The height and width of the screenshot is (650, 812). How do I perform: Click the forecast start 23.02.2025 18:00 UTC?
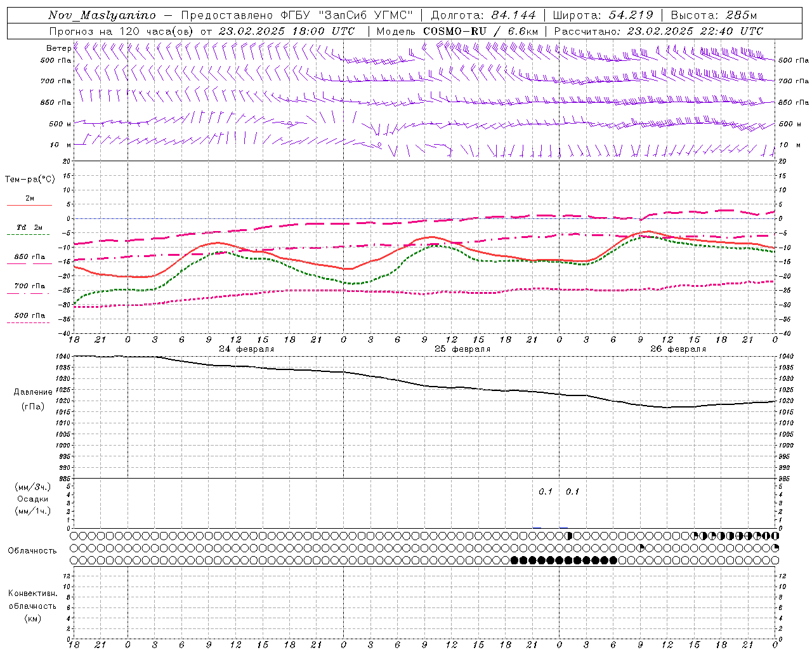[287, 31]
